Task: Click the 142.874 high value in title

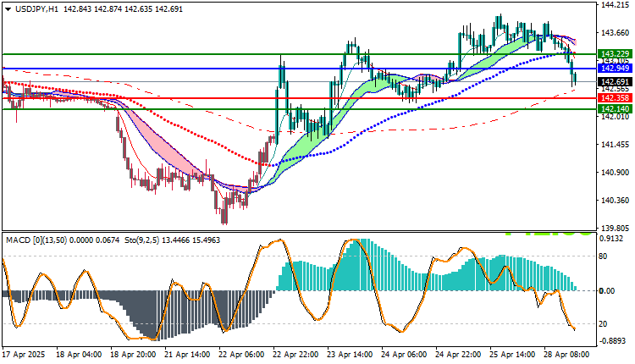Action: pyautogui.click(x=108, y=9)
